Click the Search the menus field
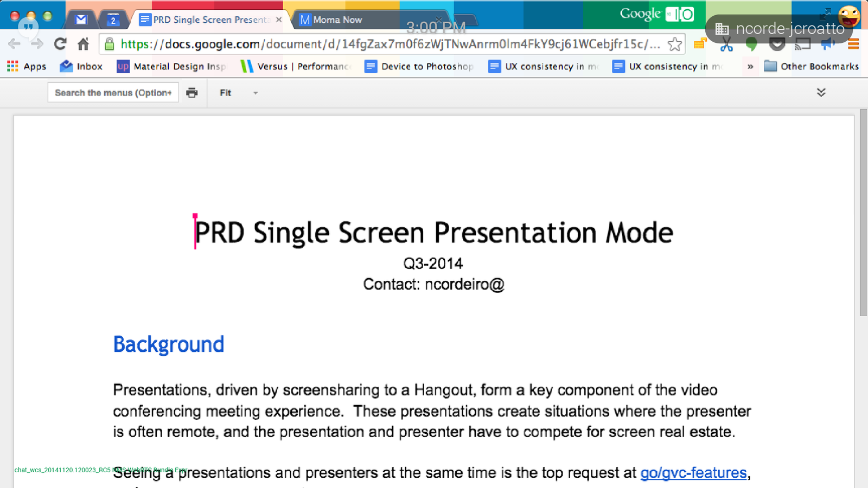The height and width of the screenshot is (488, 868). pos(113,93)
